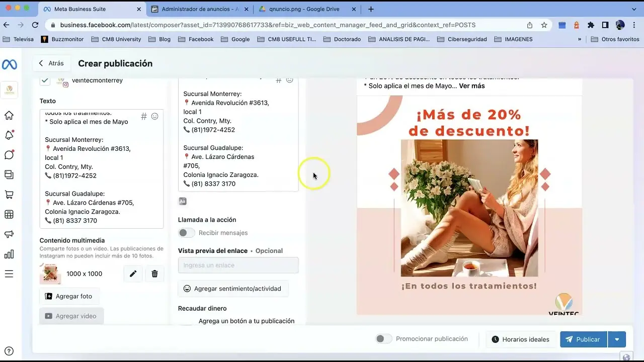Click the Aa text background icon
Screen dimensions: 644x362
(183, 201)
